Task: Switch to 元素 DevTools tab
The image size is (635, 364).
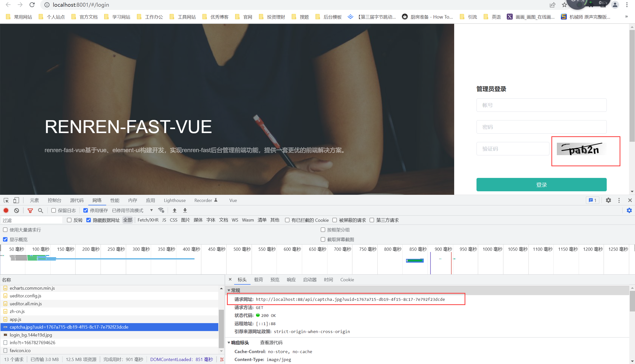Action: 34,200
